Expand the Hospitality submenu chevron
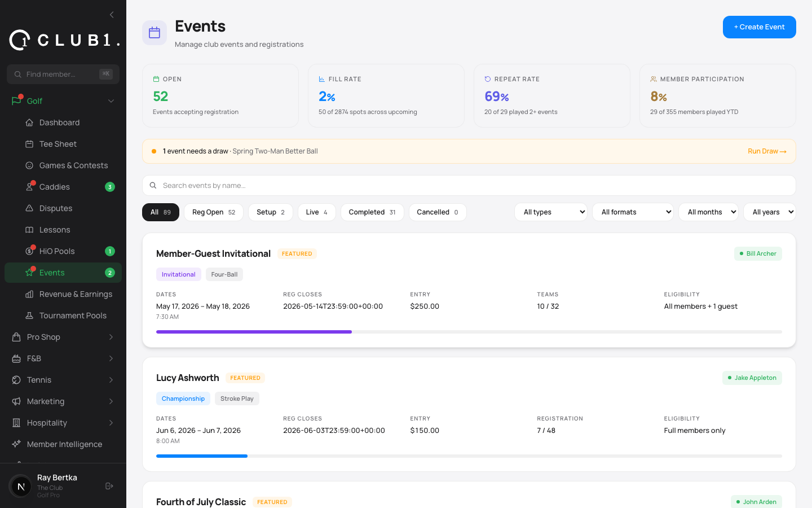The image size is (812, 508). [x=111, y=423]
